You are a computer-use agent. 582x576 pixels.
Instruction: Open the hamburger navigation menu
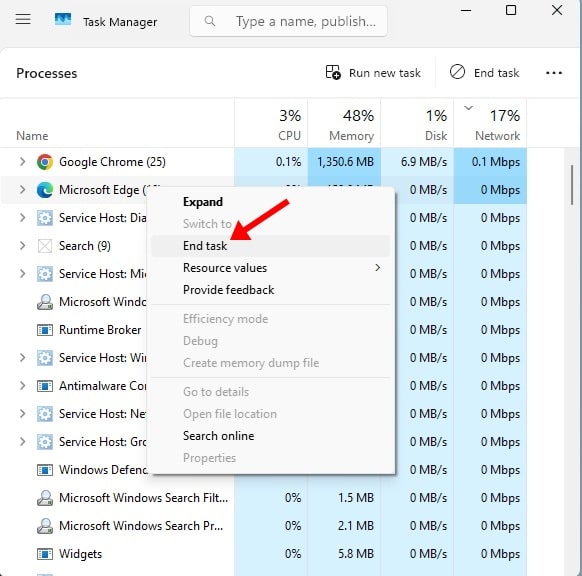pyautogui.click(x=23, y=19)
